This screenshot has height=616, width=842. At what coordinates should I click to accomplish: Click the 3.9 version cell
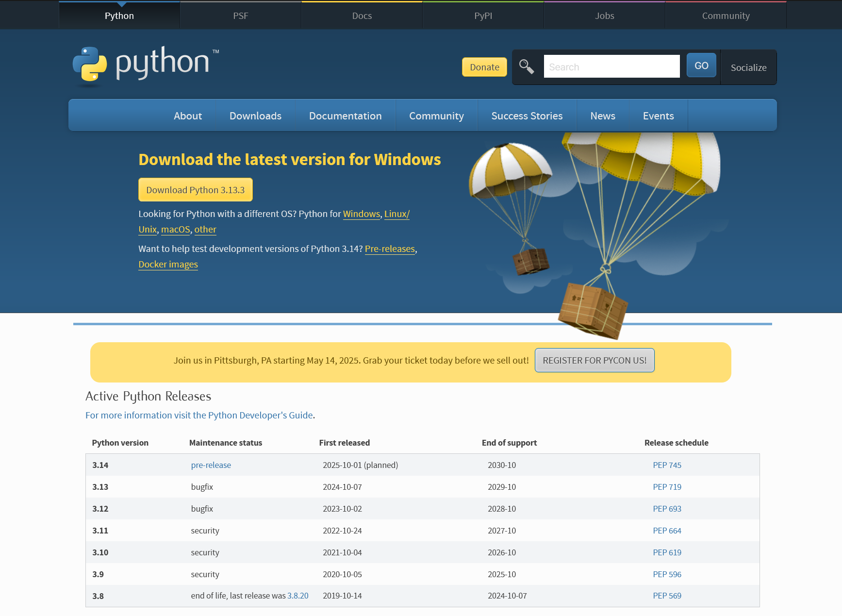pos(98,574)
